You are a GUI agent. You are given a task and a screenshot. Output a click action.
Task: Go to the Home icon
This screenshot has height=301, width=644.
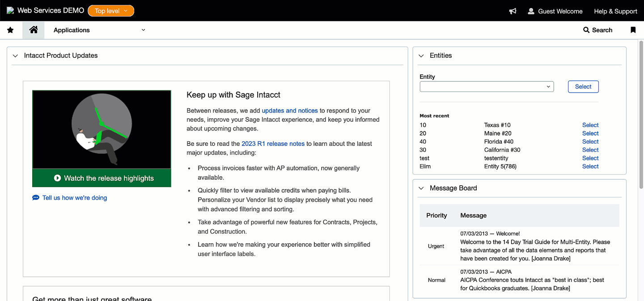click(x=34, y=30)
